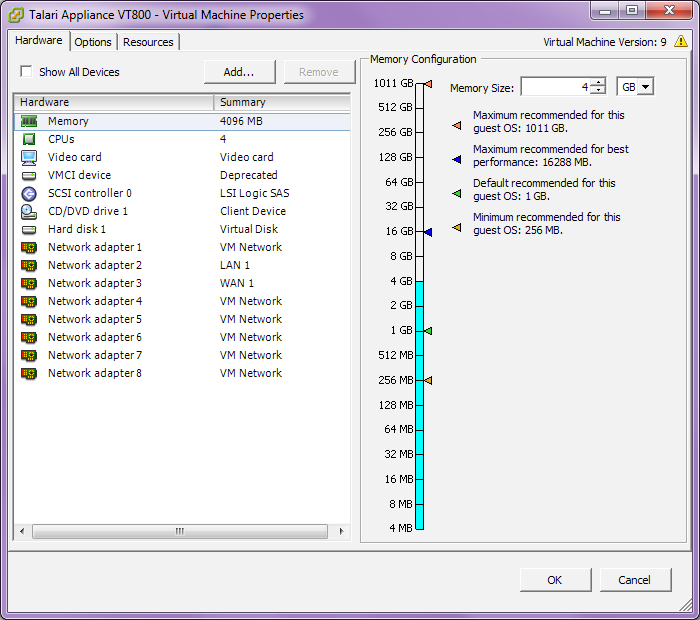Image resolution: width=700 pixels, height=620 pixels.
Task: Click the vSphere title bar app icon
Action: (x=16, y=15)
